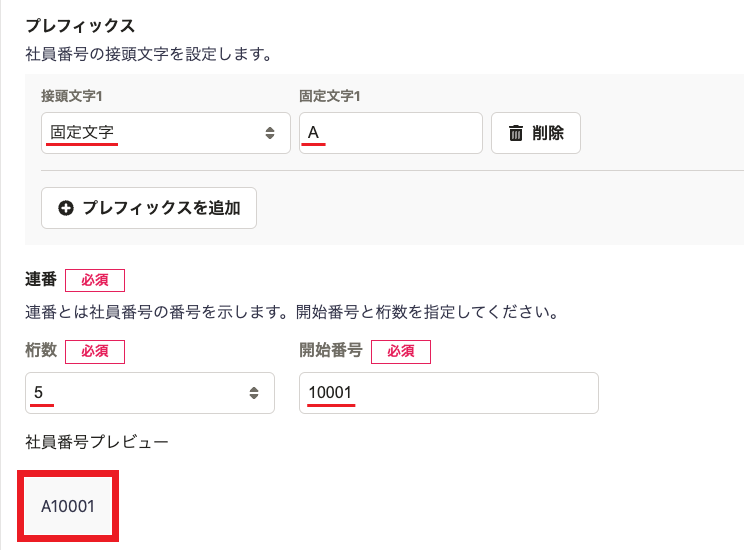The image size is (744, 550).
Task: Click the 接頭文字1 field label
Action: tap(72, 96)
